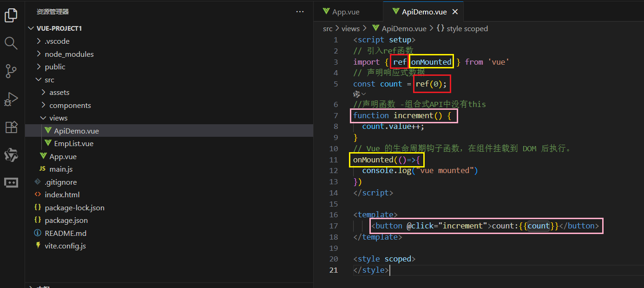Viewport: 644px width, 288px height.
Task: Click the Explorer panel title 资源管理器
Action: coord(53,12)
